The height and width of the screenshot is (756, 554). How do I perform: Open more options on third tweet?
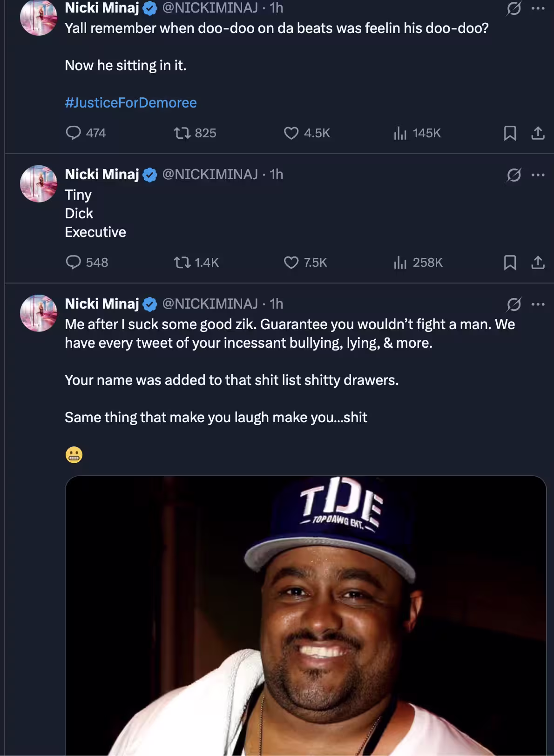pyautogui.click(x=538, y=304)
